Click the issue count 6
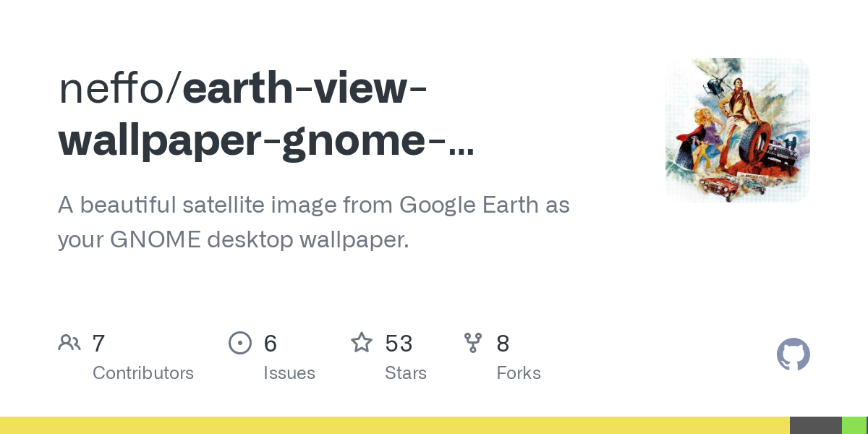 (271, 343)
